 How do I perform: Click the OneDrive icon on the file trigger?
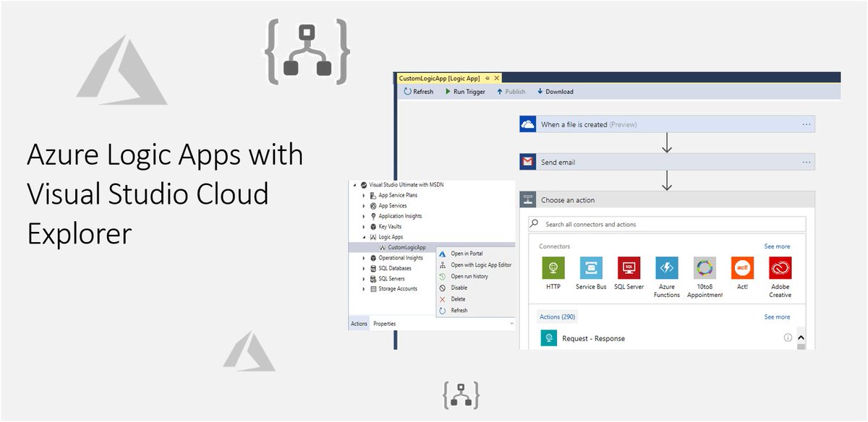[x=527, y=124]
